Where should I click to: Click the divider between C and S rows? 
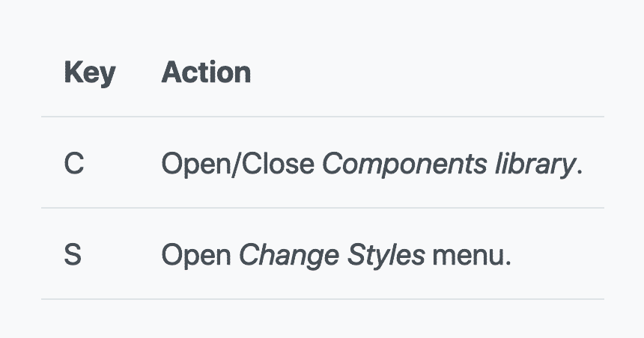323,208
